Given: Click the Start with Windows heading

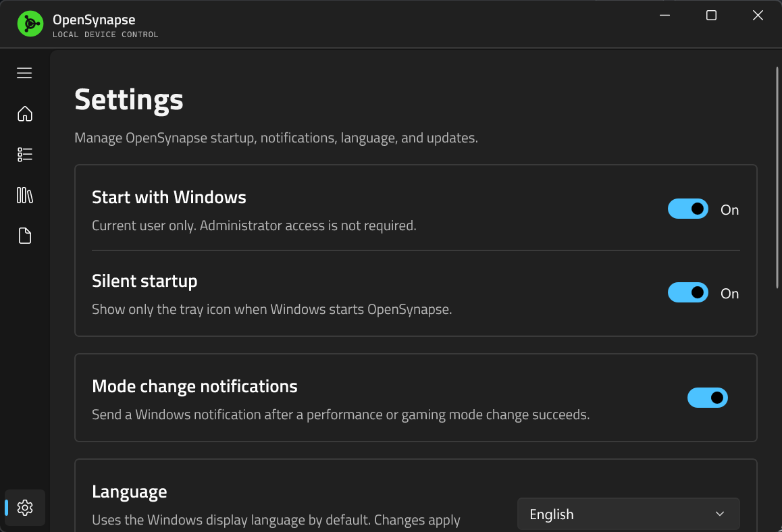Looking at the screenshot, I should 169,197.
